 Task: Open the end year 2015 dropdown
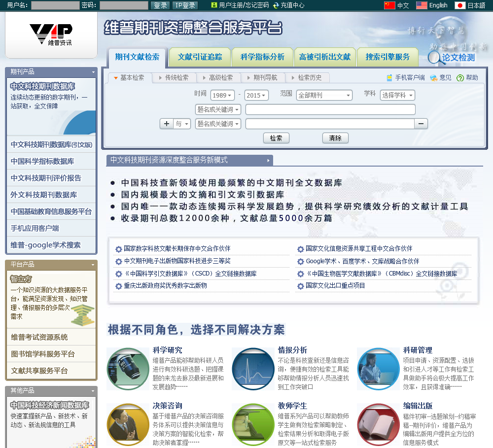click(256, 95)
